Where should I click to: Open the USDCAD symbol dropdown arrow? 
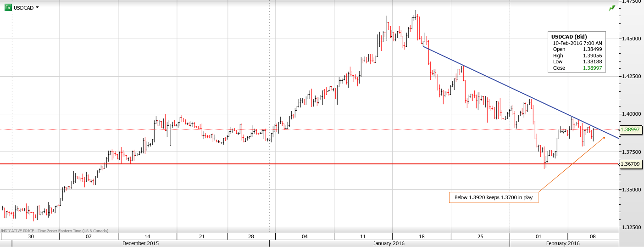[37, 7]
